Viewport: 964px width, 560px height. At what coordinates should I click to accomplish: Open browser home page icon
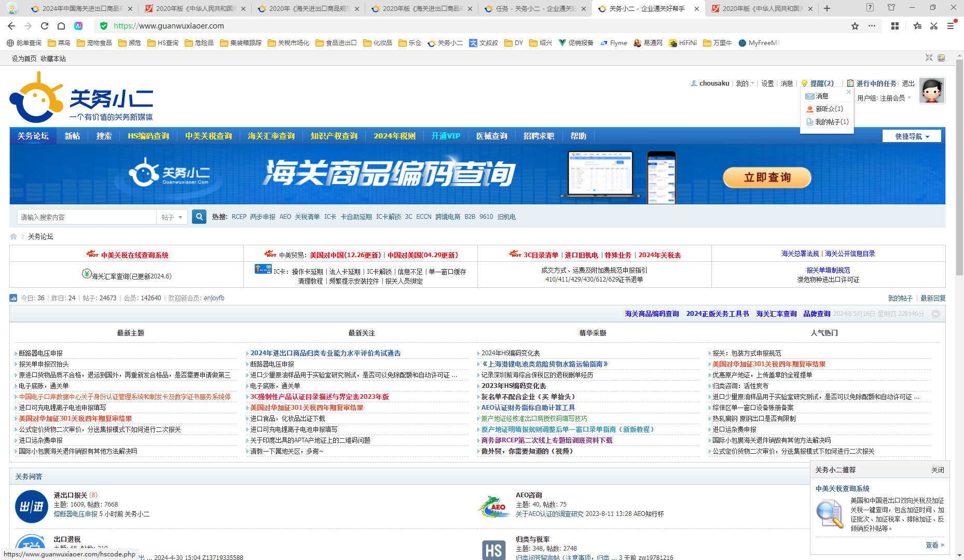(61, 26)
